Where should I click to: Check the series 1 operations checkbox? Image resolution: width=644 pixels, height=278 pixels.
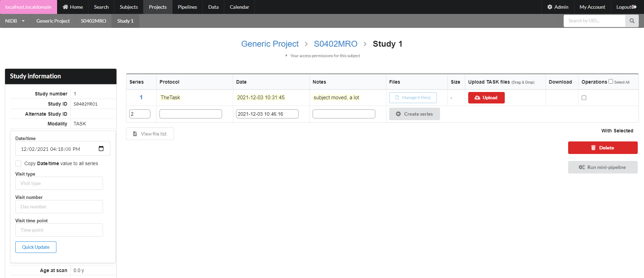point(584,98)
